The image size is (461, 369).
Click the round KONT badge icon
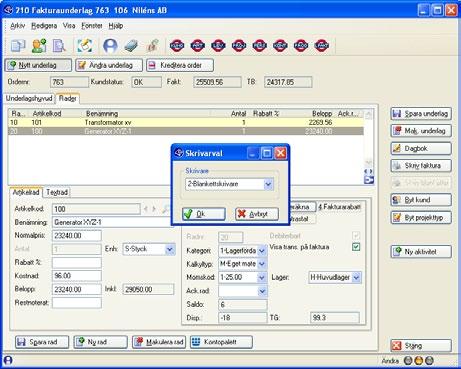[x=280, y=45]
